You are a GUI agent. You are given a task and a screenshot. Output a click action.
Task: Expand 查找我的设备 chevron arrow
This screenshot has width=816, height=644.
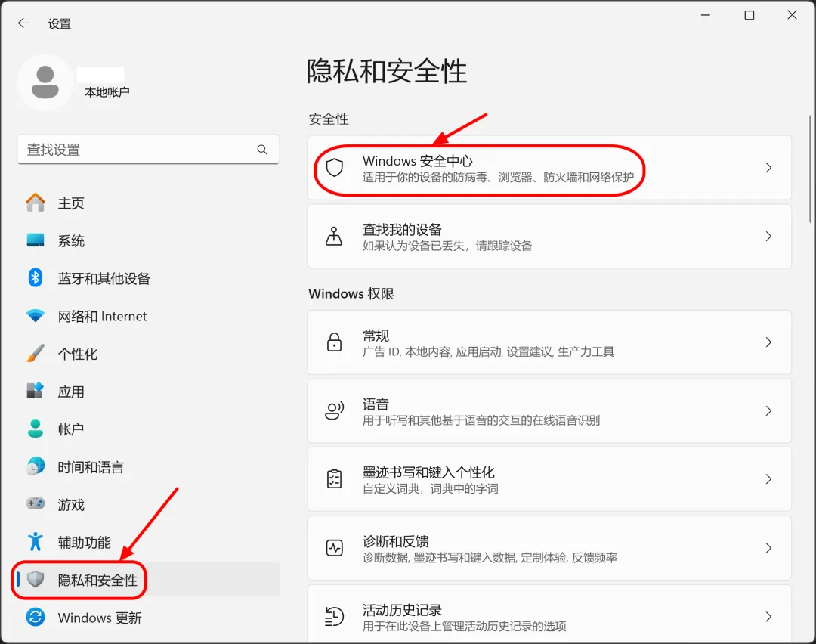point(768,237)
